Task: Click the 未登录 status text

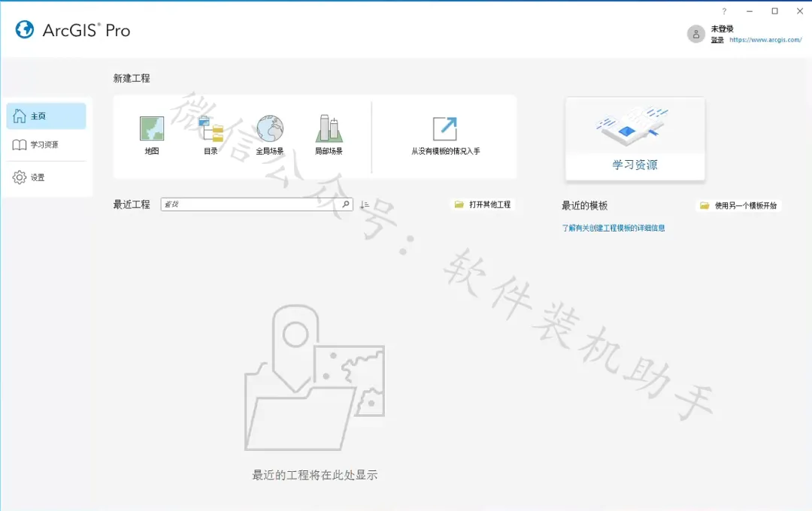Action: tap(722, 29)
